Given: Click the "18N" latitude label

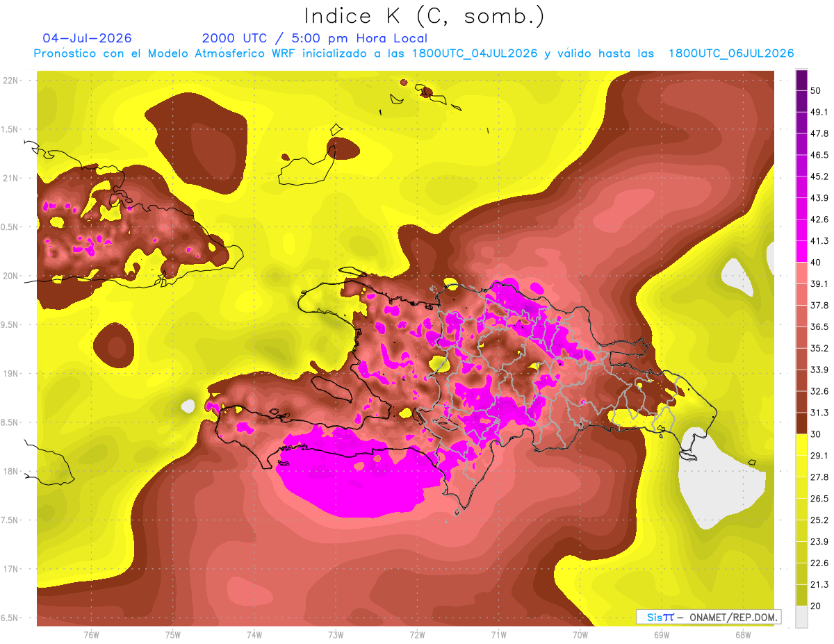Looking at the screenshot, I should pyautogui.click(x=10, y=471).
